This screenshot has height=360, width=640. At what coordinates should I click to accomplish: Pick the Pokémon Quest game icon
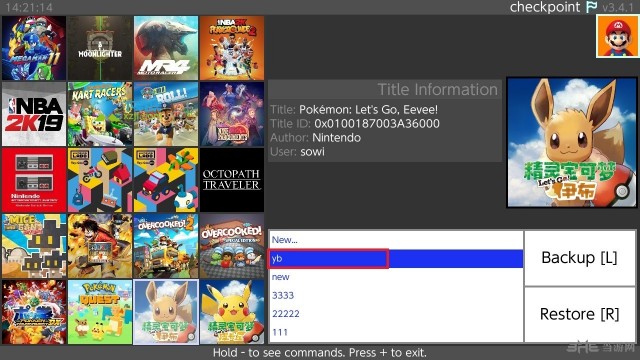(100, 312)
